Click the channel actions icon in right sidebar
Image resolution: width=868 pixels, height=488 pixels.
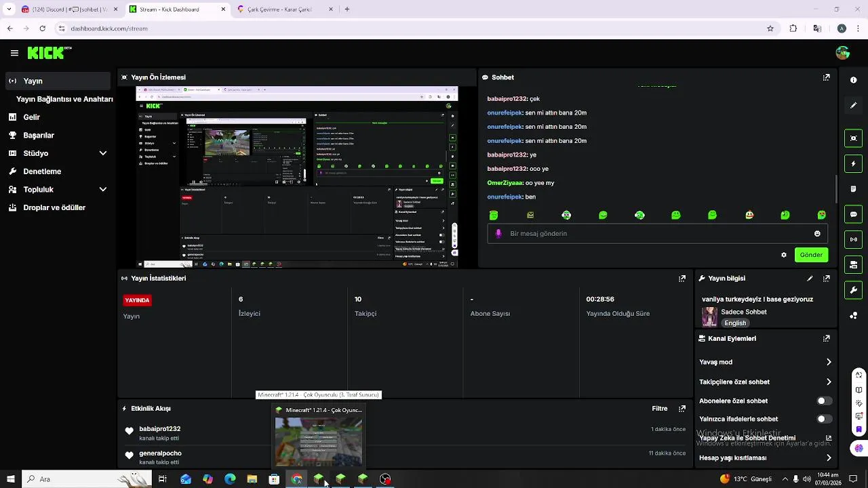[x=853, y=264]
